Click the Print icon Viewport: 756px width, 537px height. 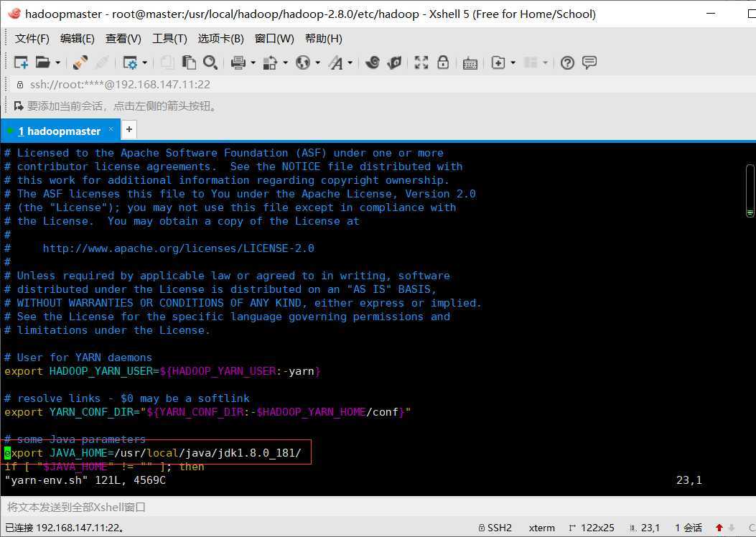coord(238,62)
